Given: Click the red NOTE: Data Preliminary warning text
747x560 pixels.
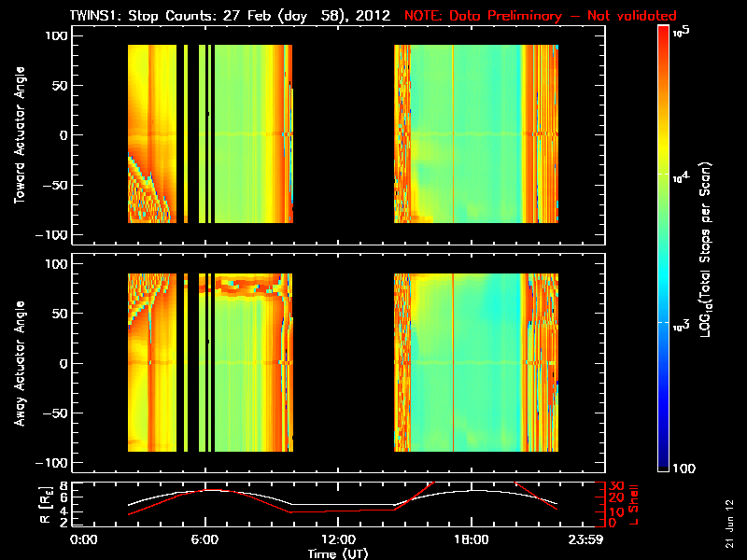Looking at the screenshot, I should [541, 16].
